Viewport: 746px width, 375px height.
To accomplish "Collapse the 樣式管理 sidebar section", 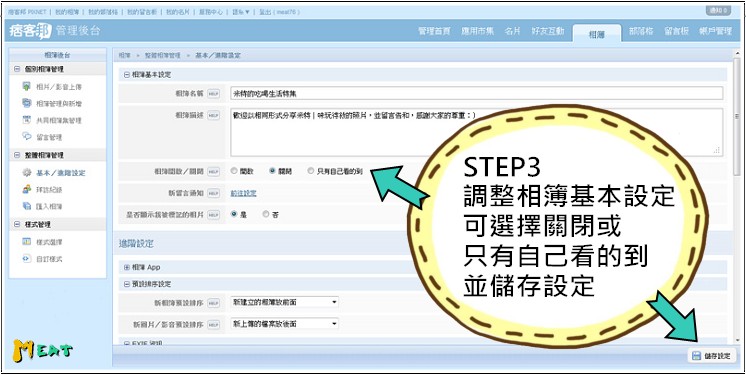I will coord(17,224).
